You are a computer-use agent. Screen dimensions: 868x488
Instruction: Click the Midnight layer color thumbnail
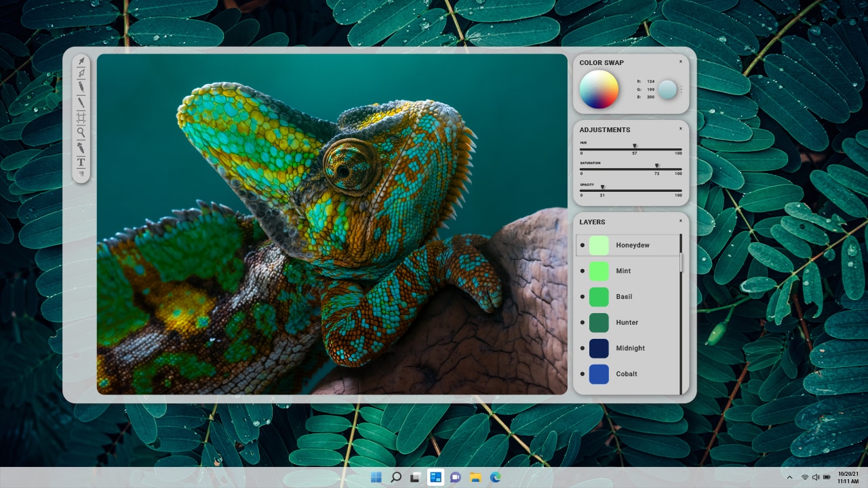click(x=599, y=348)
